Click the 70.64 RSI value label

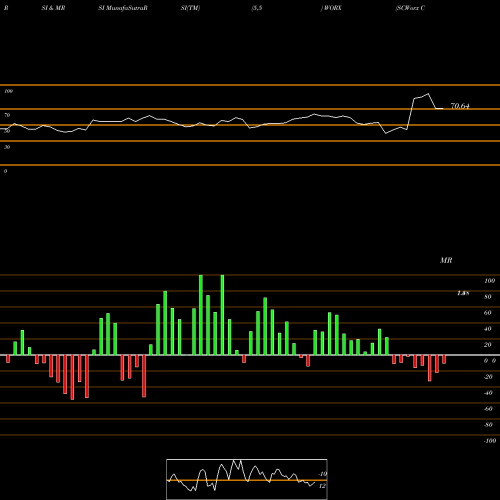460,106
